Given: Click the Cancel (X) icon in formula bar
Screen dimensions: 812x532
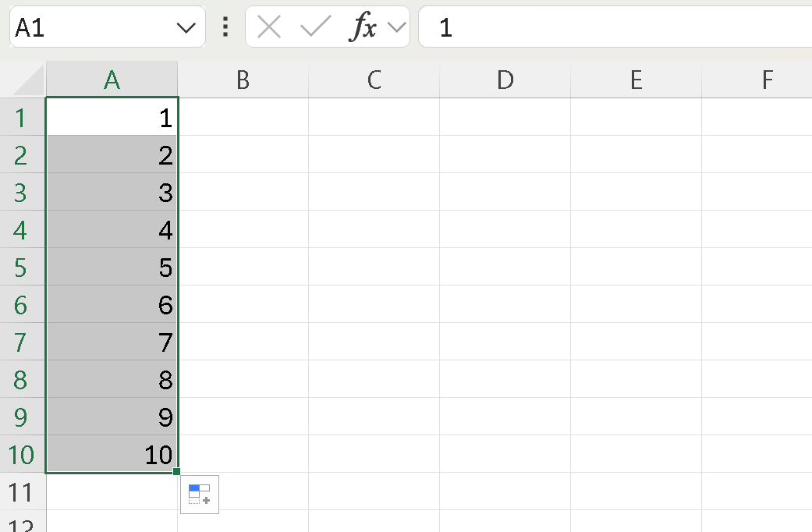Looking at the screenshot, I should click(269, 27).
